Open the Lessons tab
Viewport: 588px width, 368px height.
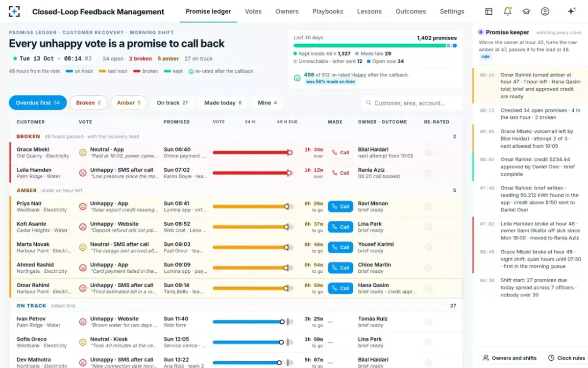pos(369,11)
